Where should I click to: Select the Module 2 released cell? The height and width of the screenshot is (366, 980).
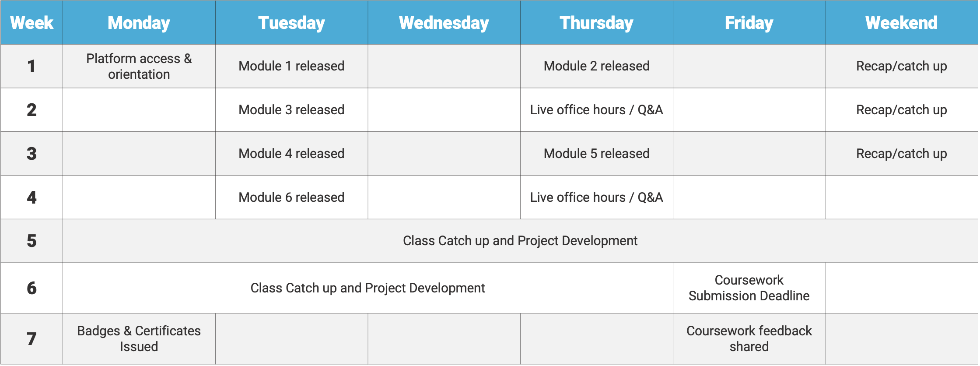click(596, 66)
